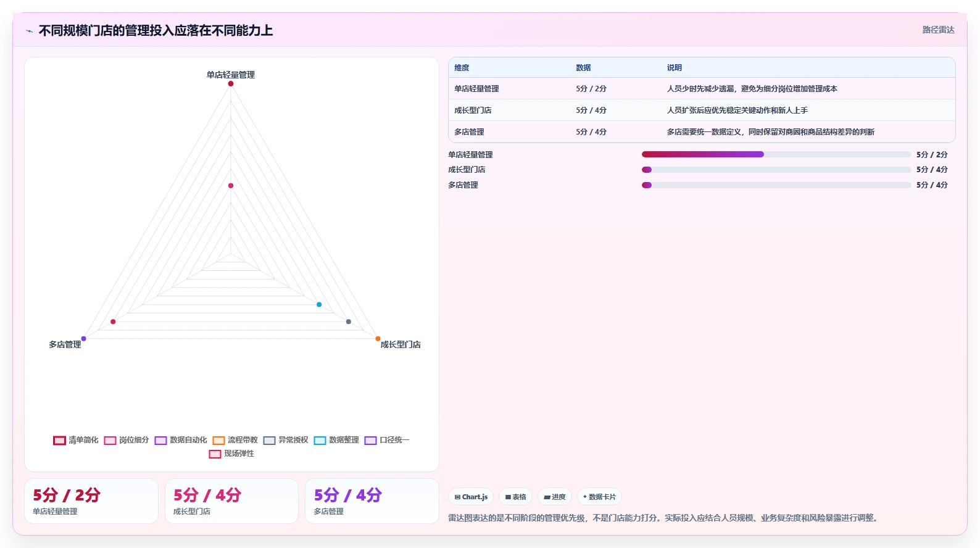The image size is (980, 548).
Task: Click the pink point on radar vertical axis
Action: pos(231,186)
